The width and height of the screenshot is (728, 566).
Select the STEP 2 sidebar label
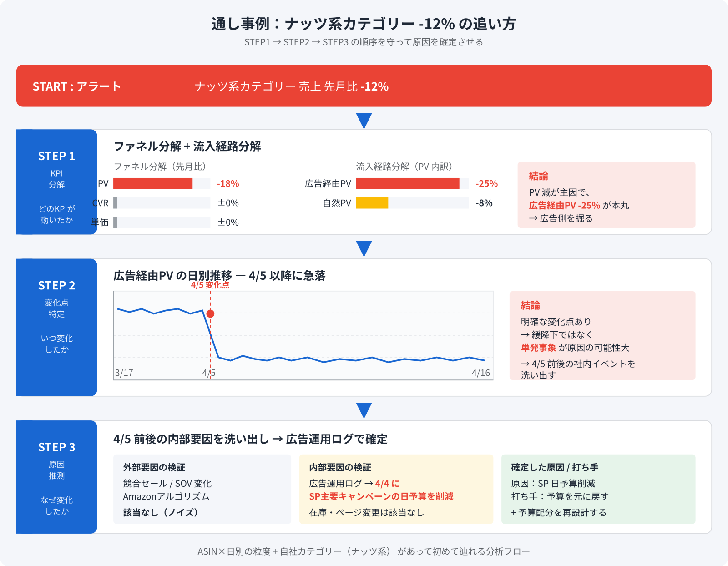56,286
